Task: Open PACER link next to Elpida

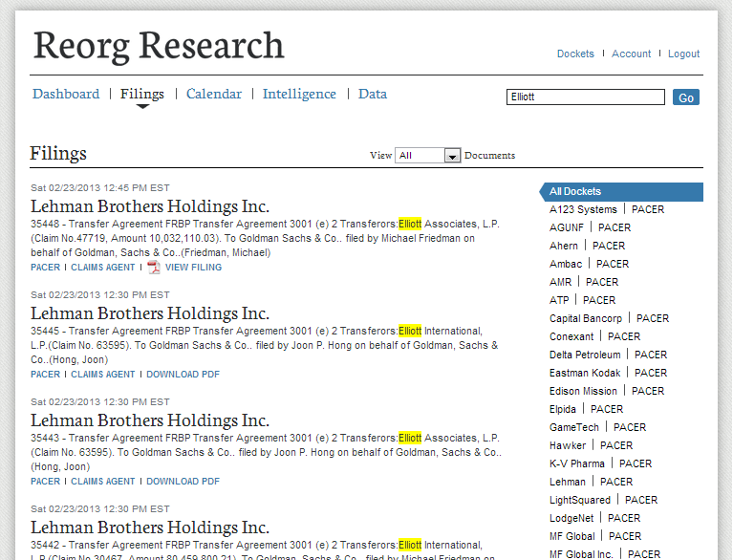Action: coord(607,409)
